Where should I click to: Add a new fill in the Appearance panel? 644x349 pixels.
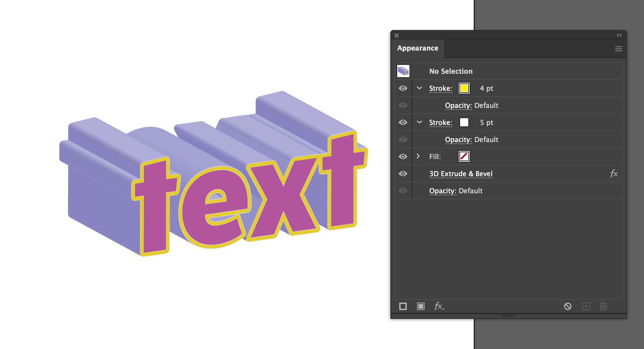tap(420, 306)
